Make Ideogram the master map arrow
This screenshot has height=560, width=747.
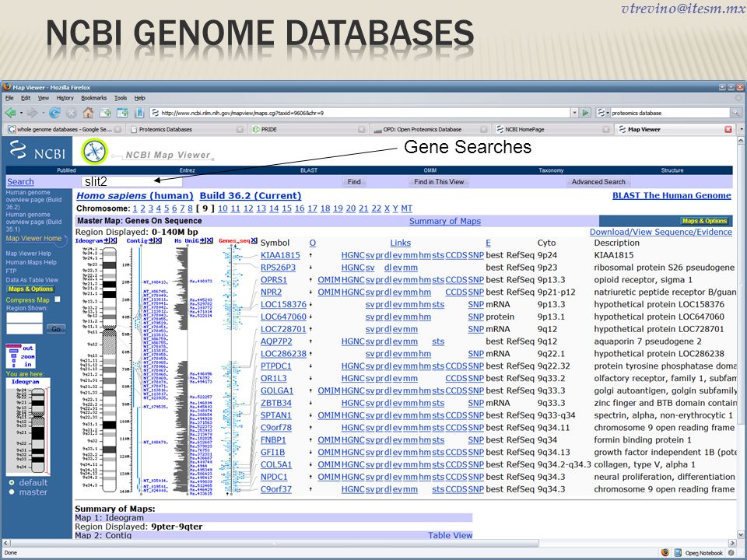click(x=107, y=240)
